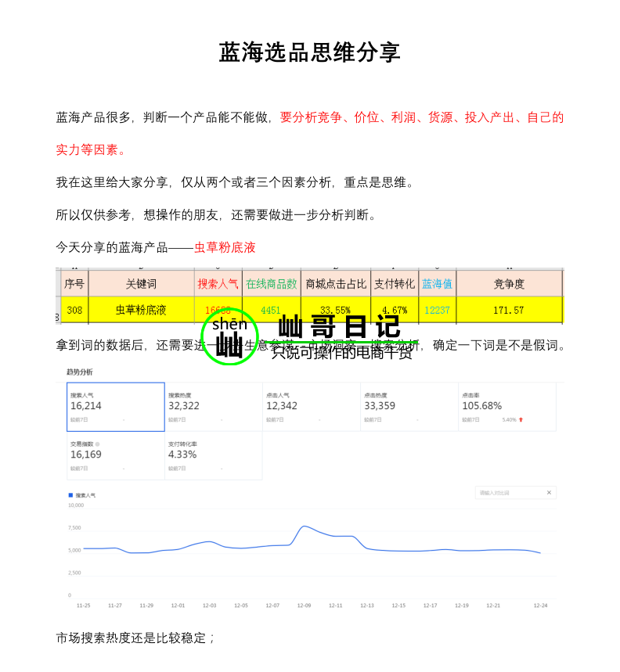This screenshot has height=672, width=620.
Task: Click the 竞争度 table header cell
Action: pyautogui.click(x=509, y=284)
